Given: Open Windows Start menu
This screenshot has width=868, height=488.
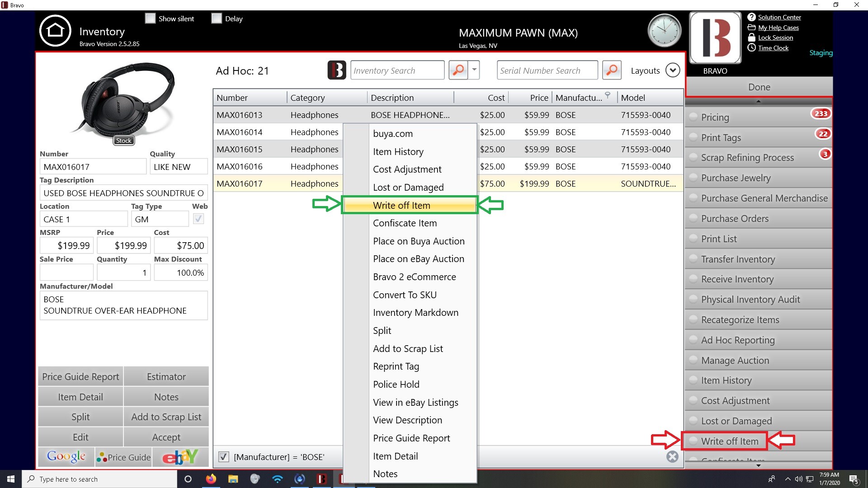Looking at the screenshot, I should coord(11,479).
